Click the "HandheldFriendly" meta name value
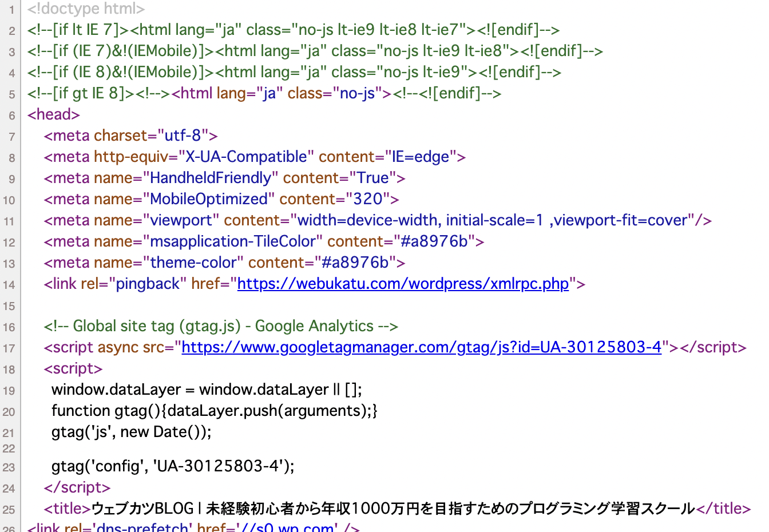 210,178
